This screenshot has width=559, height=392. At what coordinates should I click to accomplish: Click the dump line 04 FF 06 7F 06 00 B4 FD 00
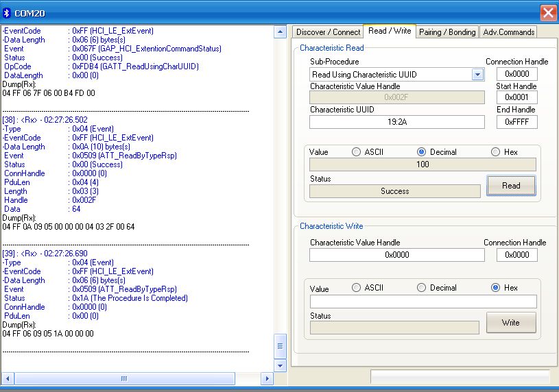click(x=49, y=93)
